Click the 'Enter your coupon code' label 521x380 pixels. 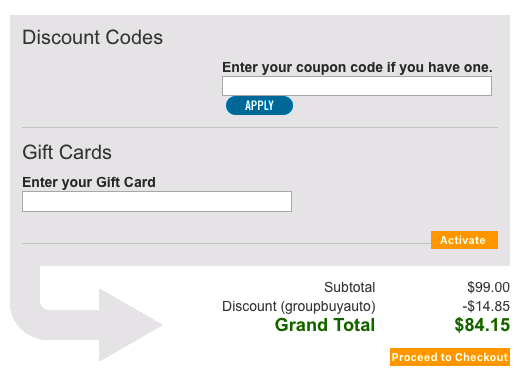click(x=357, y=67)
